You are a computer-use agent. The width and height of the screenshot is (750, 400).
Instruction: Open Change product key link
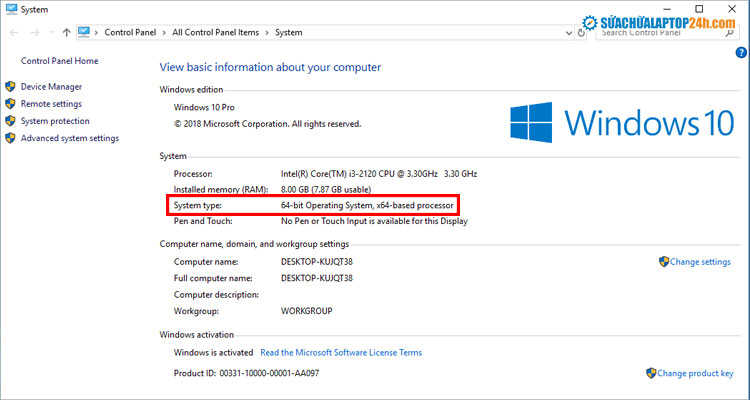(x=695, y=373)
